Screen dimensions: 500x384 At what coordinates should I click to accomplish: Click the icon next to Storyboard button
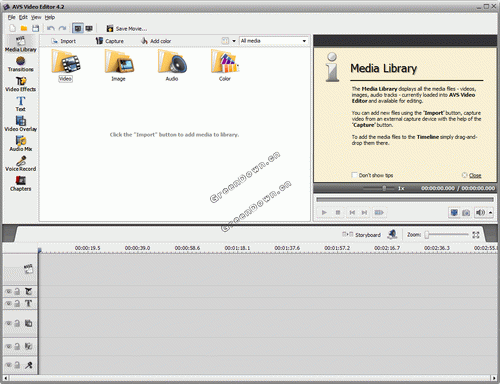tap(392, 234)
